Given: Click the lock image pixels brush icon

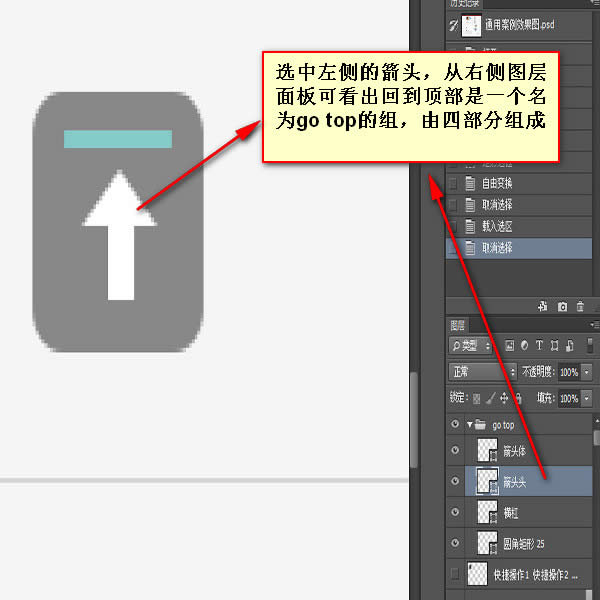Looking at the screenshot, I should pos(490,398).
